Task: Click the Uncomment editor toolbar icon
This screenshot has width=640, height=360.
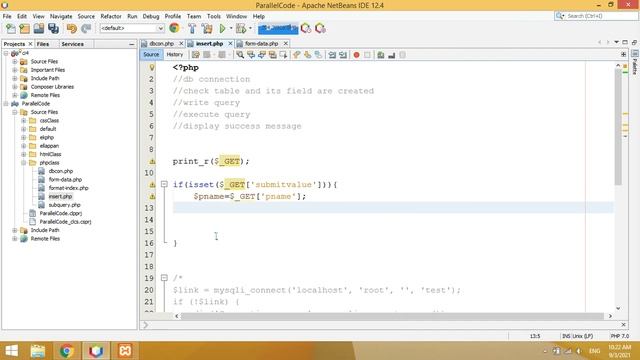Action: [x=391, y=55]
